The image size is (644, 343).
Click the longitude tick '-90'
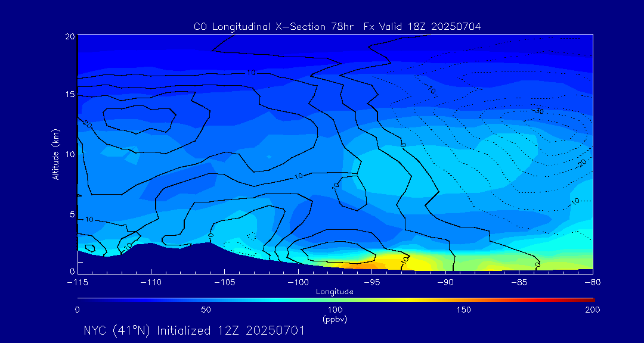pyautogui.click(x=445, y=282)
